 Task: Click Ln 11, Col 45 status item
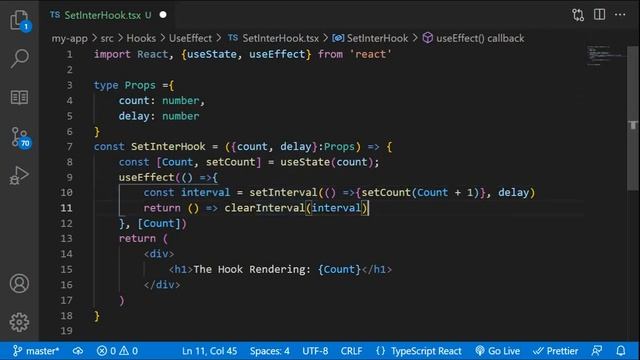[209, 351]
